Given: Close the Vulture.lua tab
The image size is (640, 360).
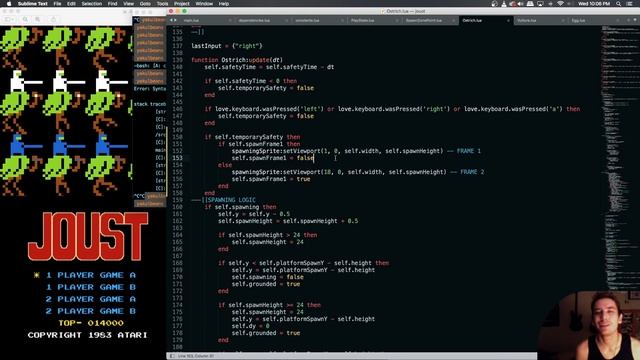Looking at the screenshot, I should 563,20.
